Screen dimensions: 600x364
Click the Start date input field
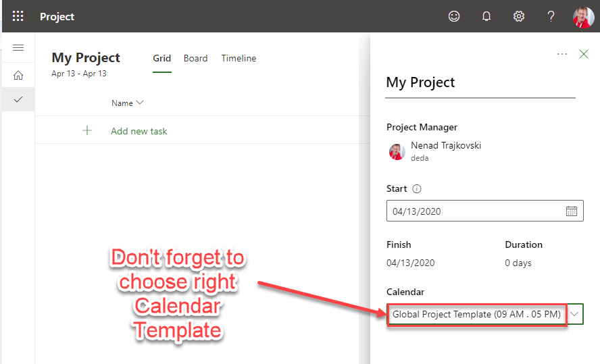pyautogui.click(x=473, y=211)
